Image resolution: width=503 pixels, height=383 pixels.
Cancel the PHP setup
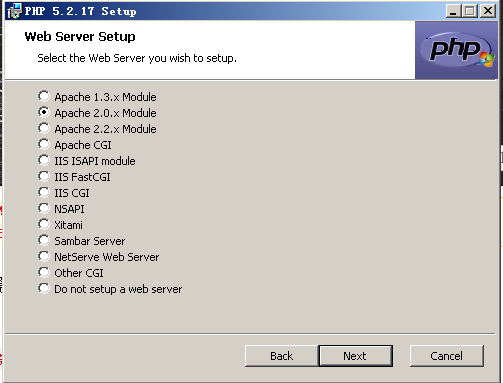tap(447, 356)
